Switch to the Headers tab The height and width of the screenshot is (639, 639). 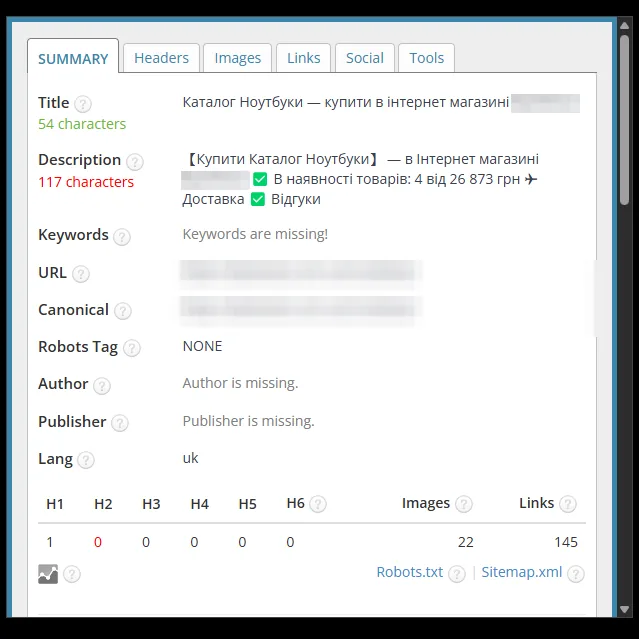point(161,58)
